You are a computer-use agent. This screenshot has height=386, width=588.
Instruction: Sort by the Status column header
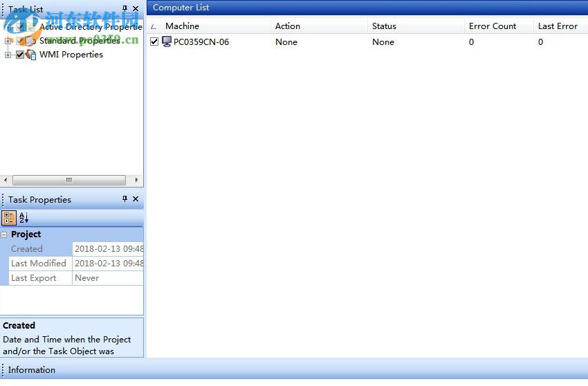point(416,26)
